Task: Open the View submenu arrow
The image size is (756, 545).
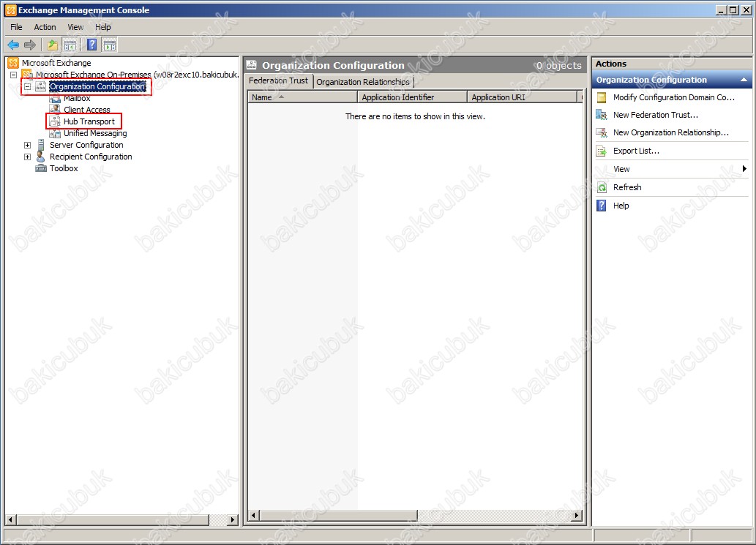Action: tap(744, 169)
